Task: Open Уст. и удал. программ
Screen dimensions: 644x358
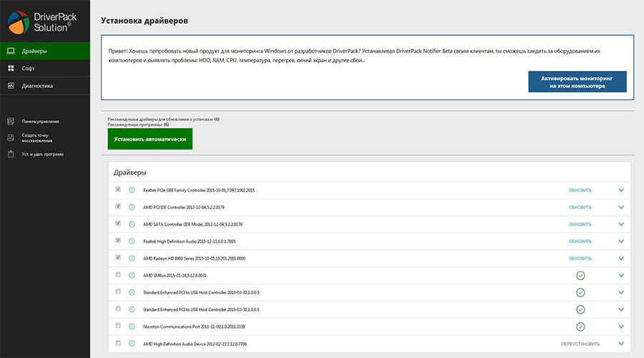Action: click(43, 154)
